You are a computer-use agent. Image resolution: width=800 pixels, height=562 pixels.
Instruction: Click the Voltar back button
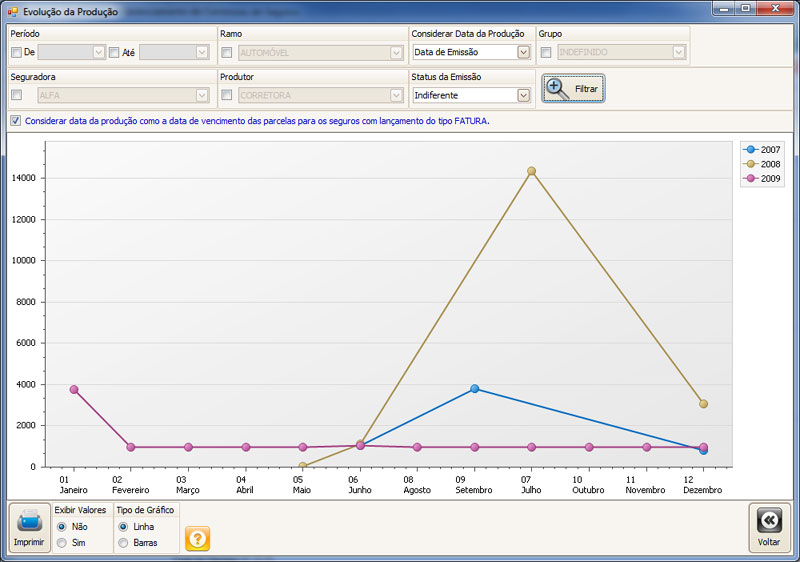(768, 528)
